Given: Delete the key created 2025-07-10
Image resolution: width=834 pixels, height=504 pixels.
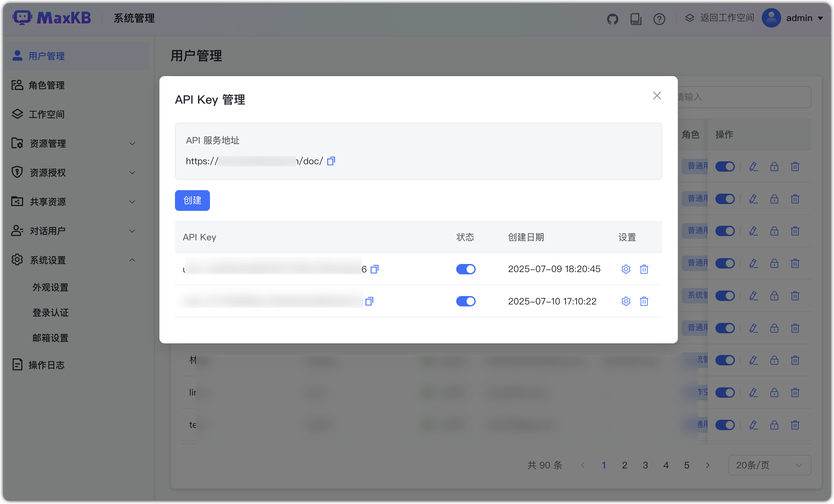Looking at the screenshot, I should [644, 301].
